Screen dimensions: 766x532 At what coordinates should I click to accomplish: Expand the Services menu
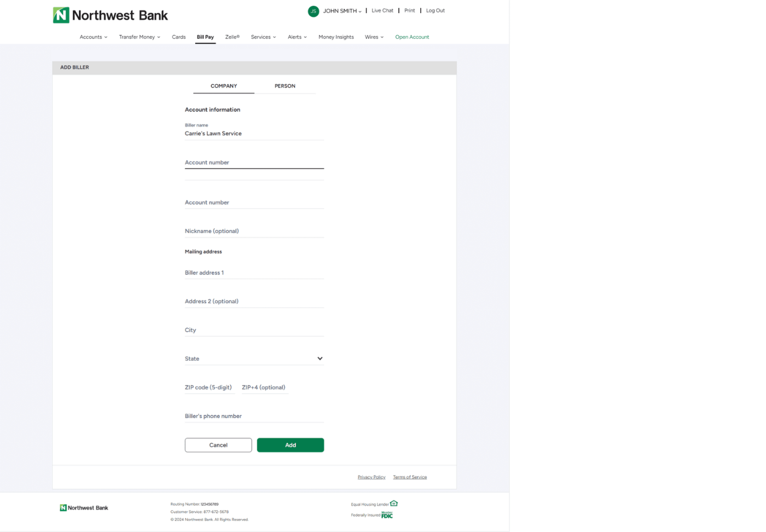263,37
